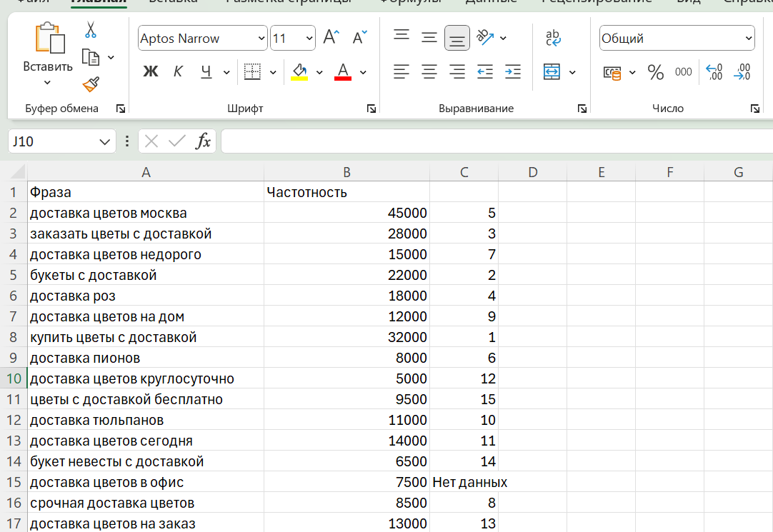Viewport: 773px width, 532px height.
Task: Click the formula bar confirm checkmark
Action: [x=177, y=141]
